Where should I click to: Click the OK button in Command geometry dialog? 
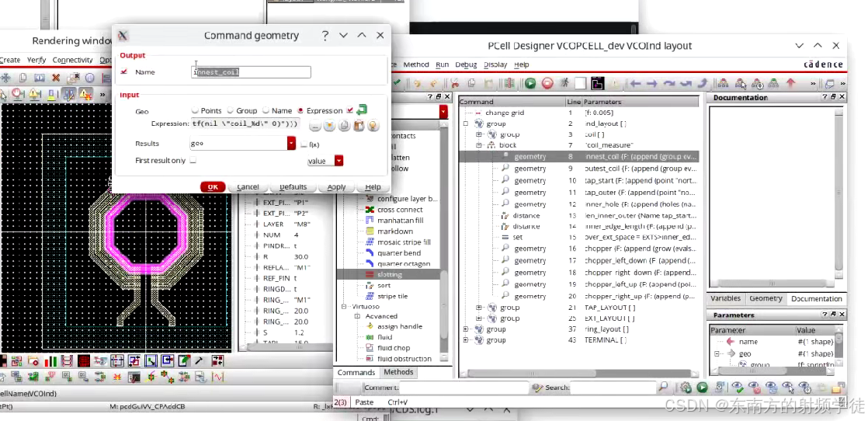tap(213, 186)
